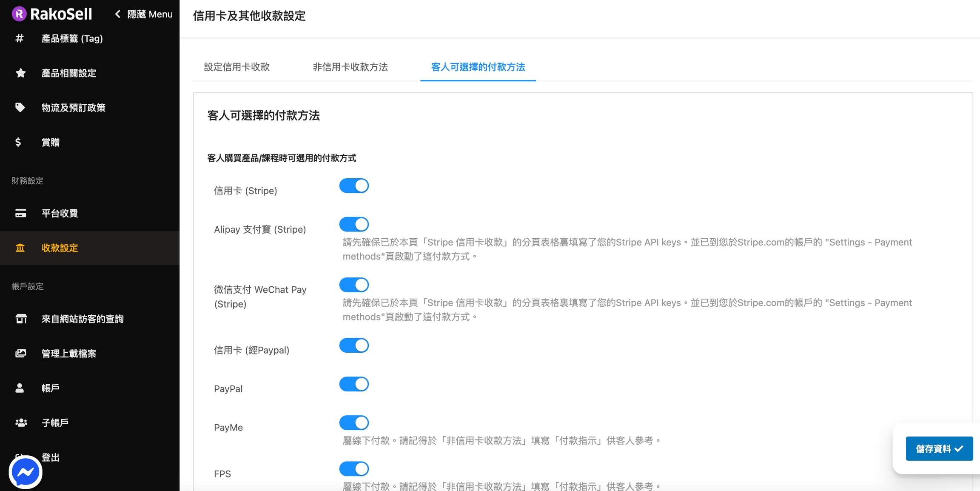
Task: Switch to the 設定信用卡收款 tab
Action: (236, 67)
